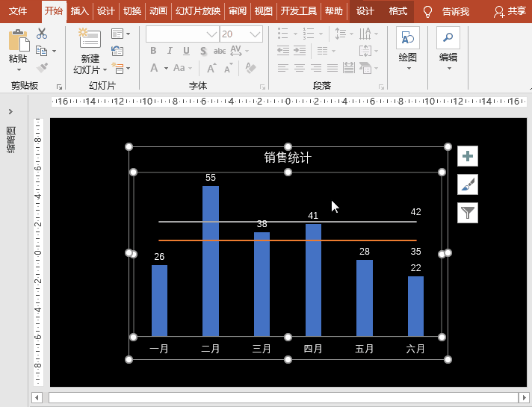Switch to the 幻灯片放映 tab
Image resolution: width=532 pixels, height=407 pixels.
[x=198, y=11]
